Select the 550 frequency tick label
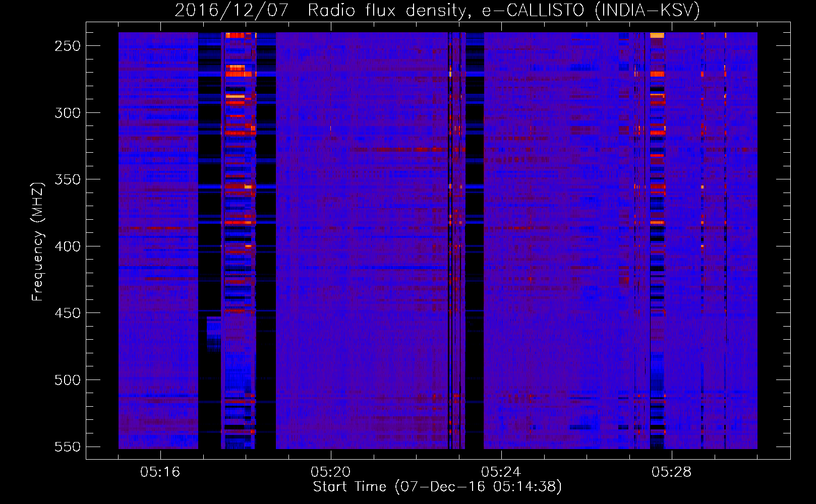The image size is (816, 504). tap(68, 447)
